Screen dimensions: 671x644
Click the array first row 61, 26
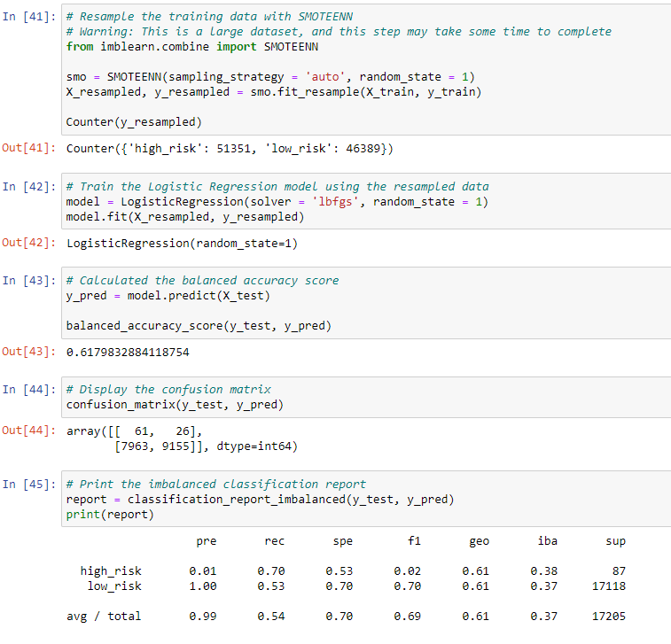(x=134, y=431)
